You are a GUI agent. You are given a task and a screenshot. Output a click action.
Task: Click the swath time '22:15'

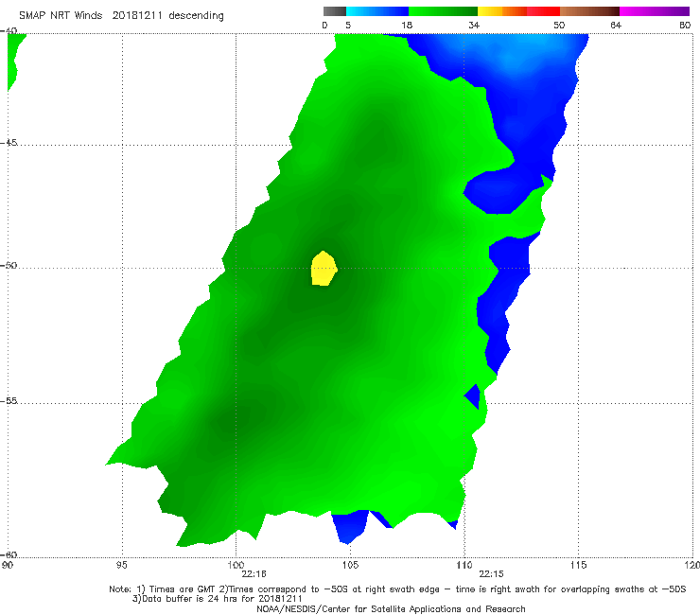click(x=491, y=574)
